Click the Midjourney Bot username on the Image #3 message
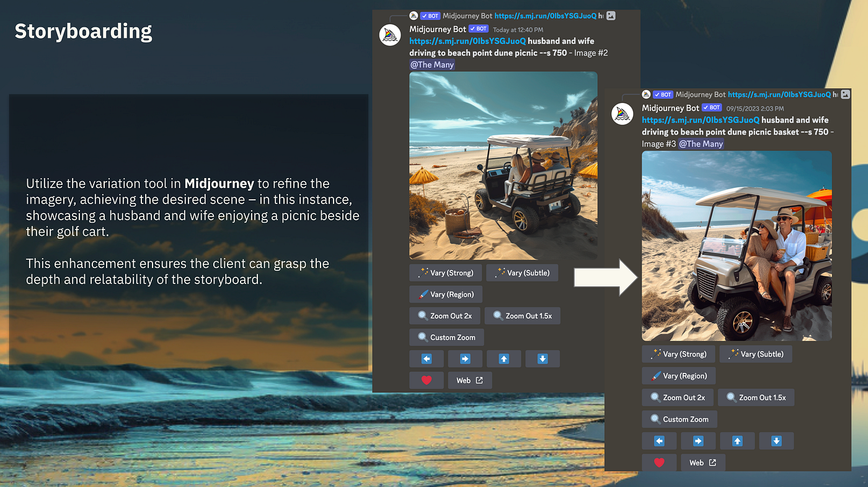The height and width of the screenshot is (487, 868). tap(670, 108)
